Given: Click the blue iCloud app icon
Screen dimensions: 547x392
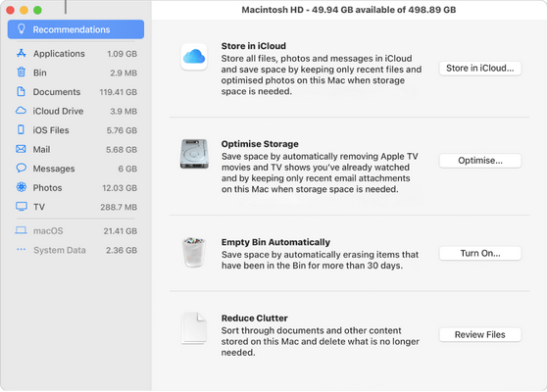Looking at the screenshot, I should [x=194, y=57].
